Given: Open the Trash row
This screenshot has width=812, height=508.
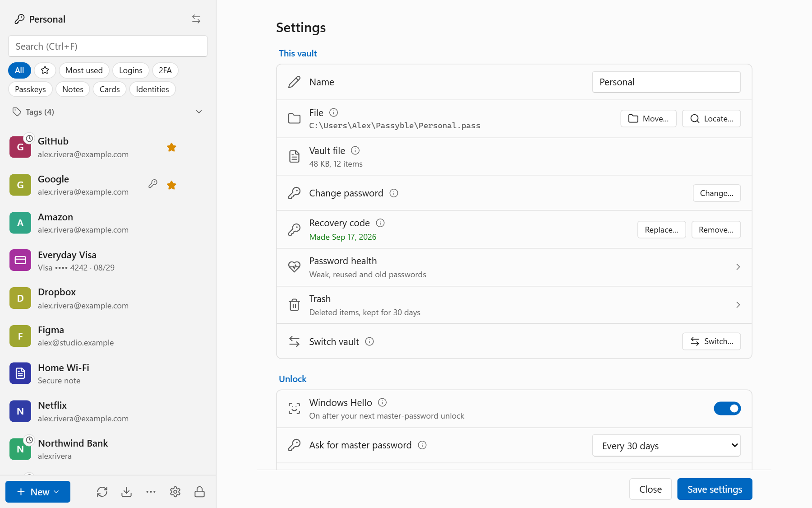Looking at the screenshot, I should pyautogui.click(x=514, y=305).
